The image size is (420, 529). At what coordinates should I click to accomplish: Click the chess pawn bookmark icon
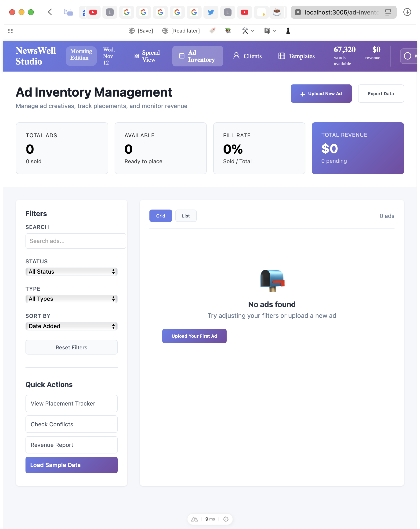pos(288,31)
